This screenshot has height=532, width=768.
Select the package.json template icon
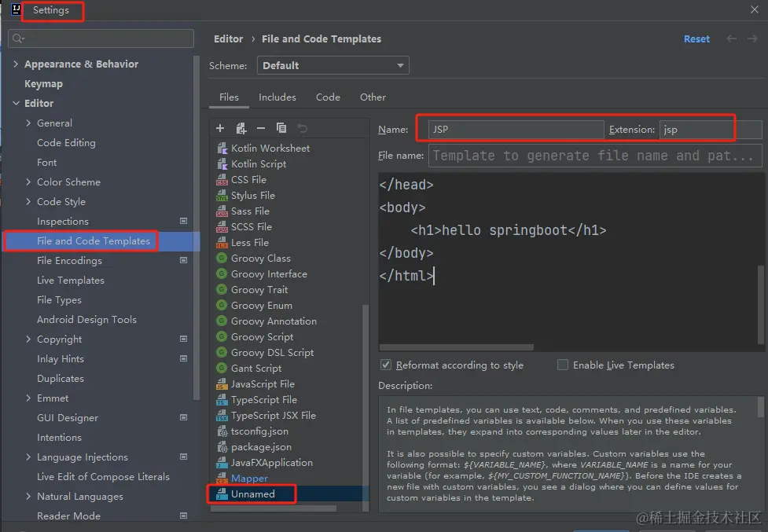coord(222,447)
